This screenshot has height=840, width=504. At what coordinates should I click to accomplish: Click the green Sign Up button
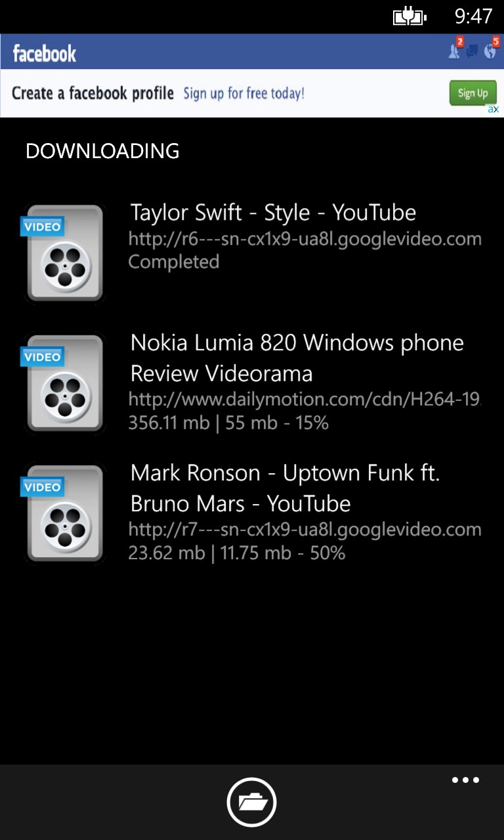472,93
